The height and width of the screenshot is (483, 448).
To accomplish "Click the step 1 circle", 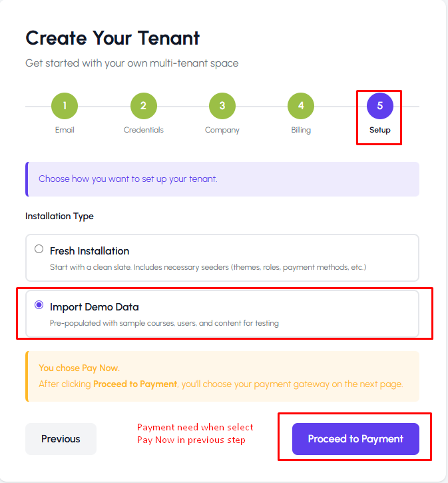I will (x=65, y=106).
